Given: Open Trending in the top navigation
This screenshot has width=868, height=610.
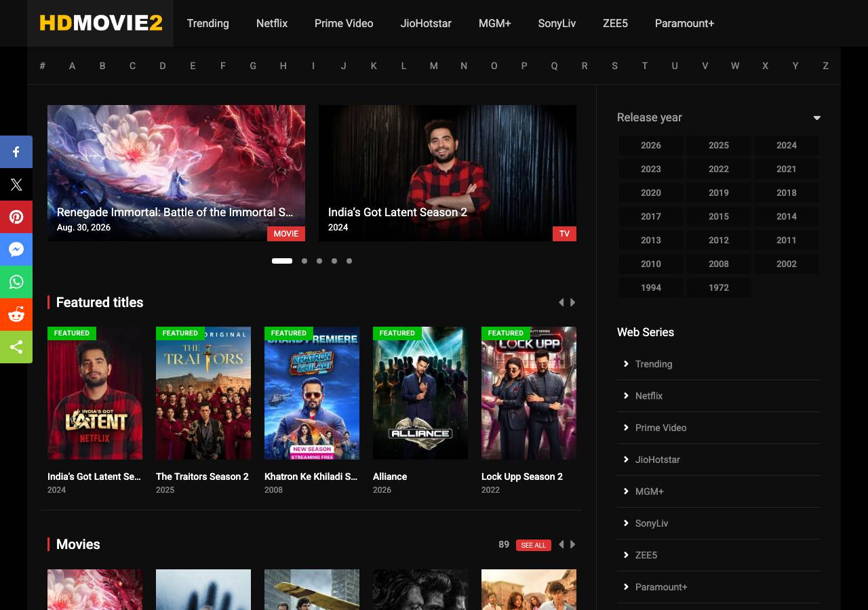Looking at the screenshot, I should (208, 23).
